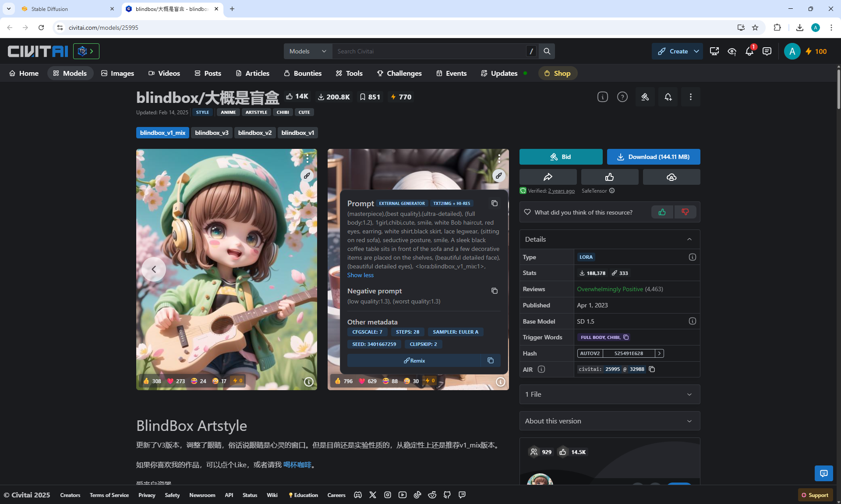Toggle like on the model with thumbs-up
The width and height of the screenshot is (841, 504).
click(x=609, y=177)
